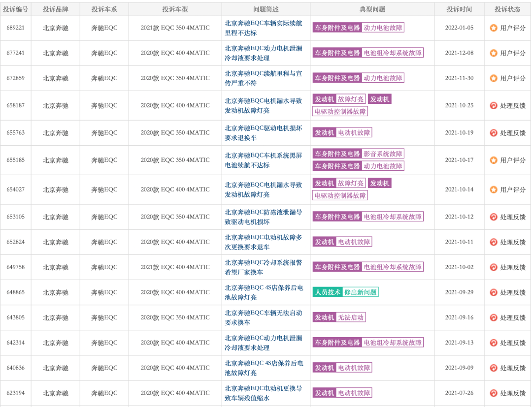Open the 动力电机泄漏冷却液 complaint in row 677241
The height and width of the screenshot is (407, 532).
[x=263, y=53]
